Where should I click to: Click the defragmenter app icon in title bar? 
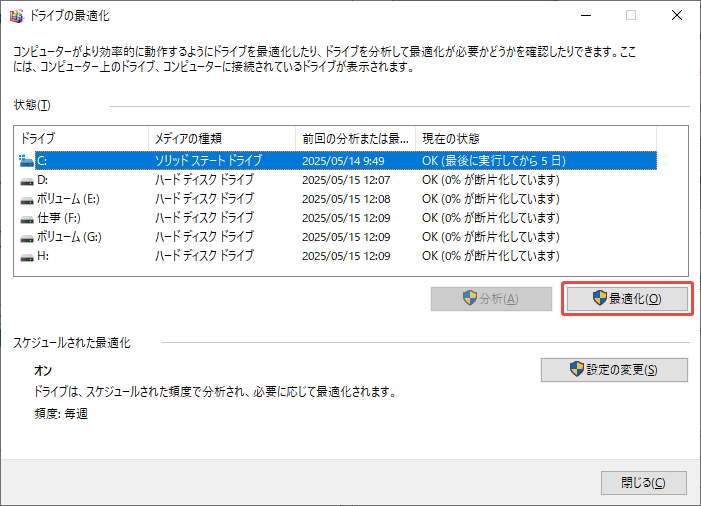[x=17, y=16]
